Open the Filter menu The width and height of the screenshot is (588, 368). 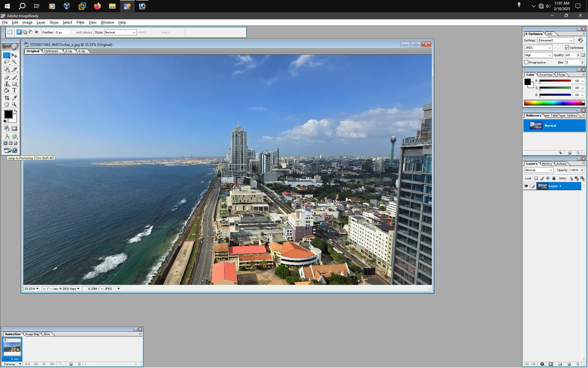(80, 22)
